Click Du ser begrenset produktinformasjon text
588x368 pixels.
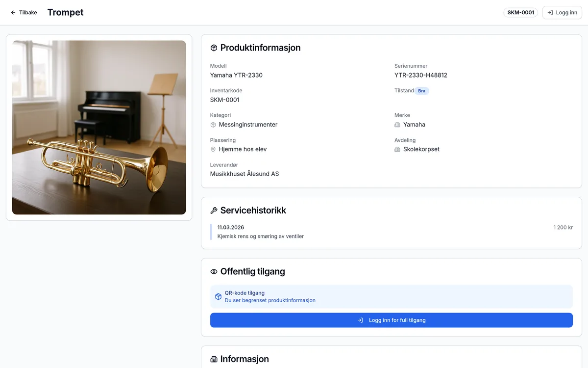[x=270, y=300]
